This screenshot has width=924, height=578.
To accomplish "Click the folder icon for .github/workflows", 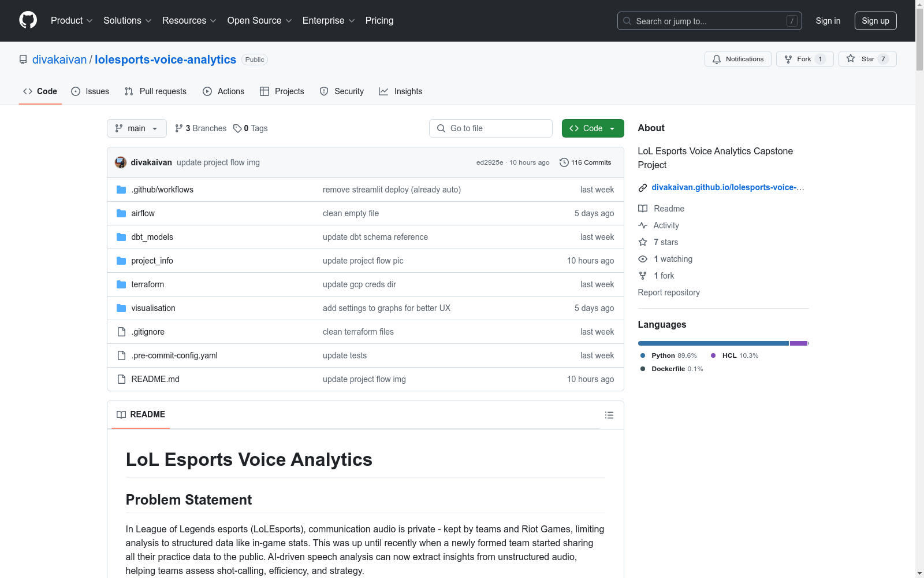I will [121, 190].
